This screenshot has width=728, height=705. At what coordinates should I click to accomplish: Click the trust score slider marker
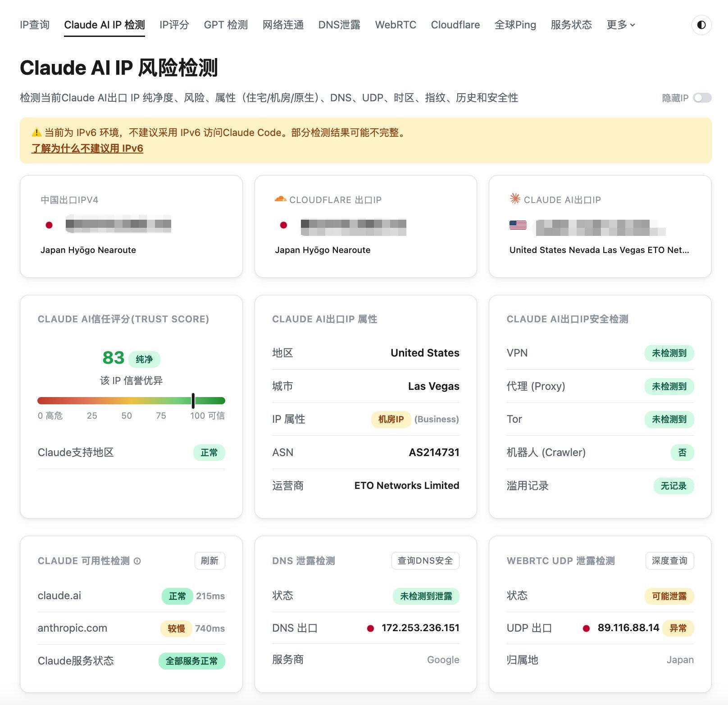(193, 401)
